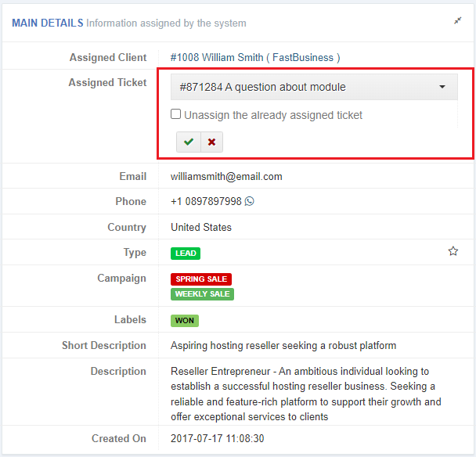Click the Labels field label
Viewport: 476px width, 457px height.
click(130, 319)
